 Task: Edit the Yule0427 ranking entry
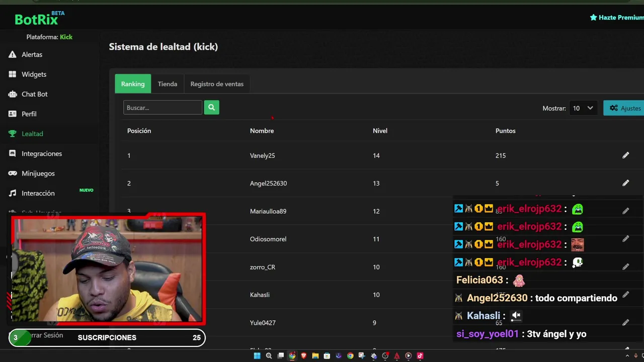625,323
